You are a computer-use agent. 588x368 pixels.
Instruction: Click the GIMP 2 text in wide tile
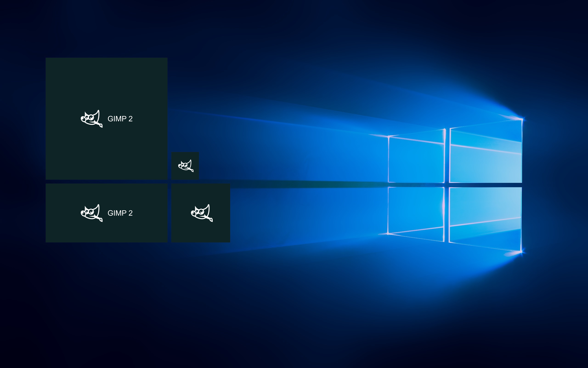coord(120,213)
